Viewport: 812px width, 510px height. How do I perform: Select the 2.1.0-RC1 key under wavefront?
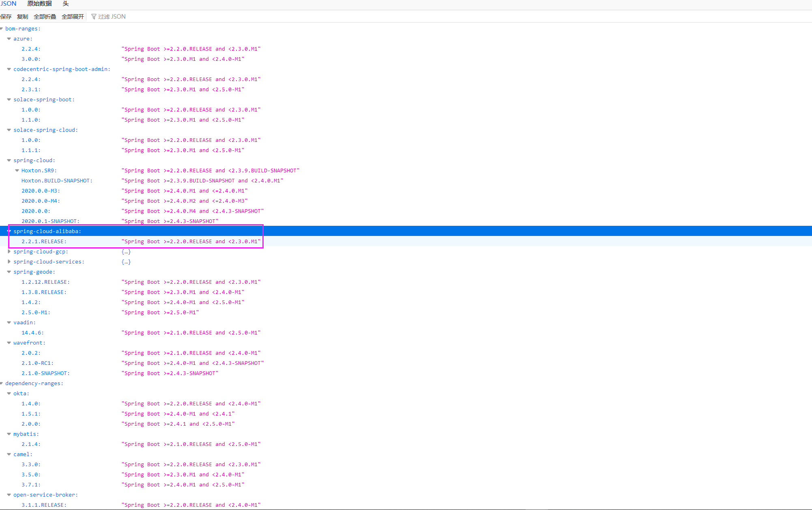pyautogui.click(x=37, y=363)
